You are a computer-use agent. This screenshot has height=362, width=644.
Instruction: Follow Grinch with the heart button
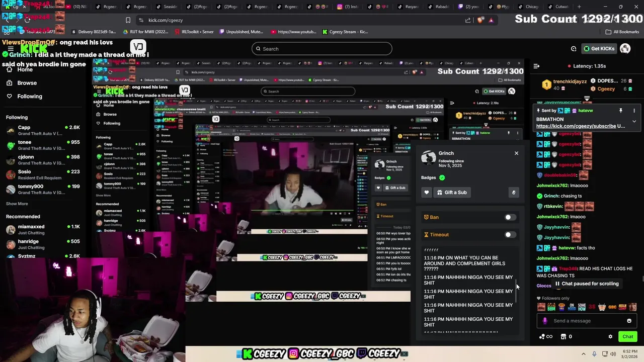pyautogui.click(x=426, y=192)
